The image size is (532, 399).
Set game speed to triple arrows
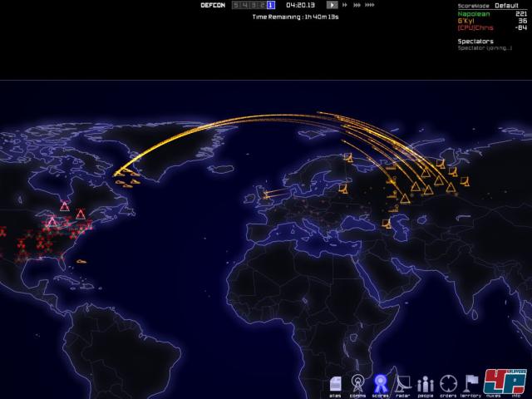357,5
